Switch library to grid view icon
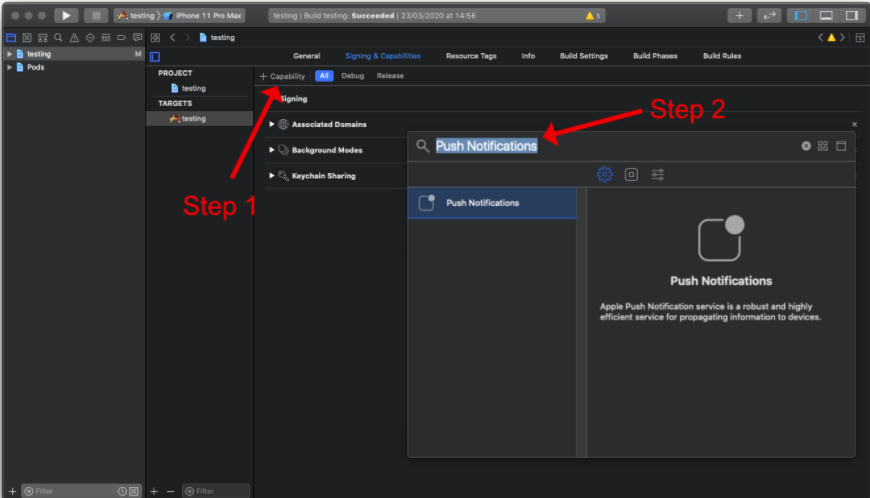Viewport: 870px width, 498px height. click(x=823, y=146)
